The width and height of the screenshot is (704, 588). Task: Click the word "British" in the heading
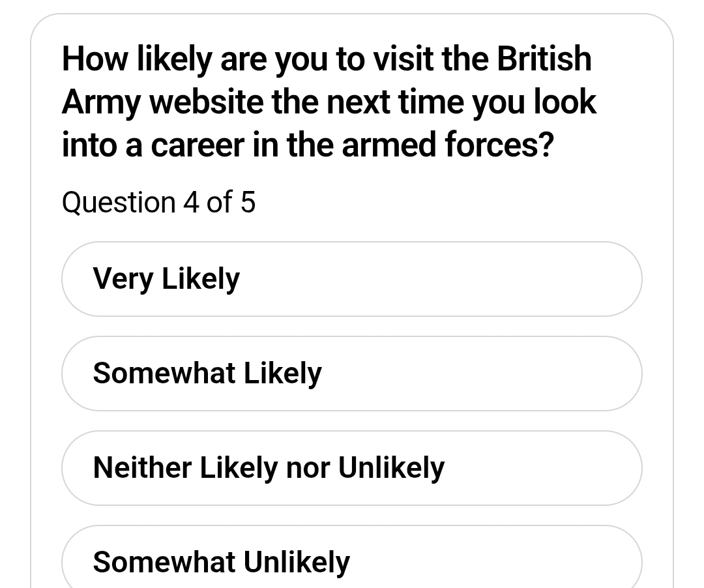[544, 59]
